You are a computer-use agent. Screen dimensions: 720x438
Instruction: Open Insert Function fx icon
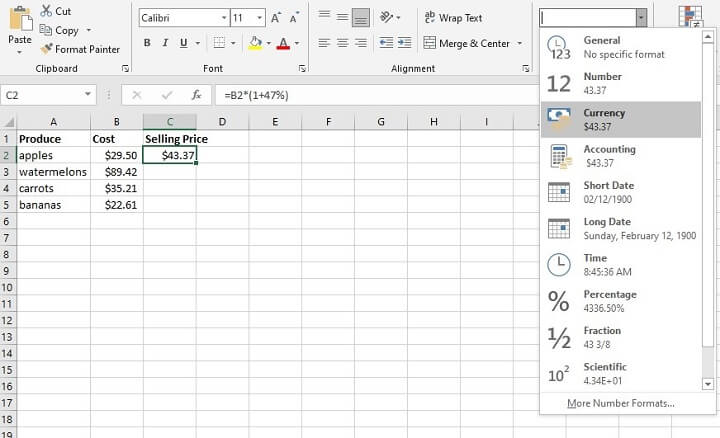coord(197,95)
